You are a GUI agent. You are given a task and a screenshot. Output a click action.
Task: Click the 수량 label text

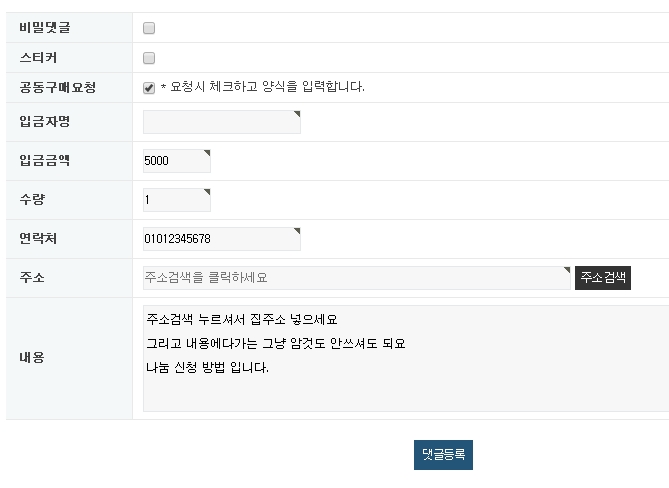tap(32, 200)
